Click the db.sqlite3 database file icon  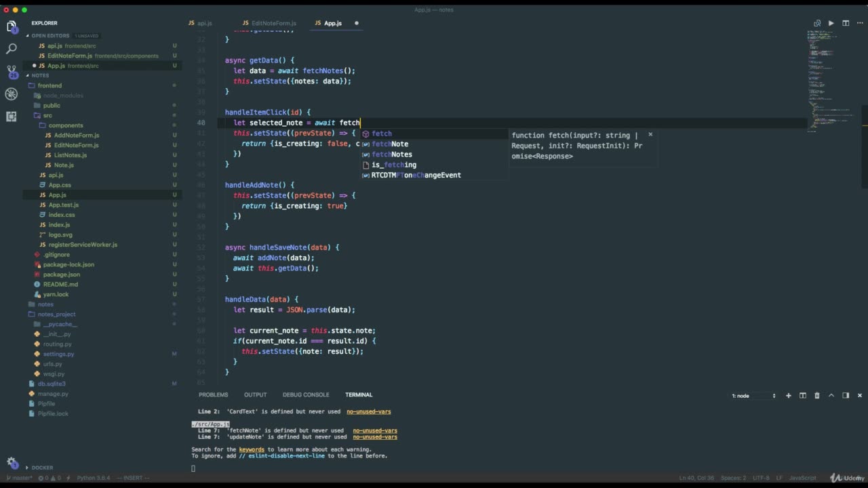point(32,384)
